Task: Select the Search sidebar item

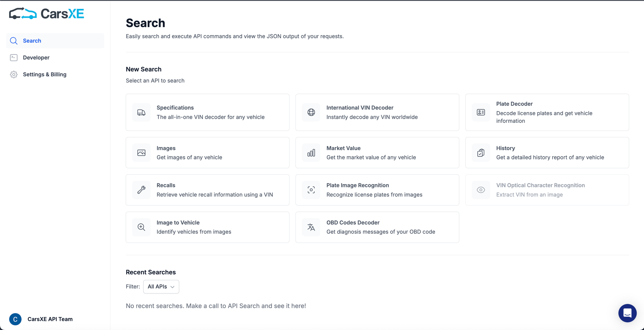Action: pyautogui.click(x=32, y=41)
